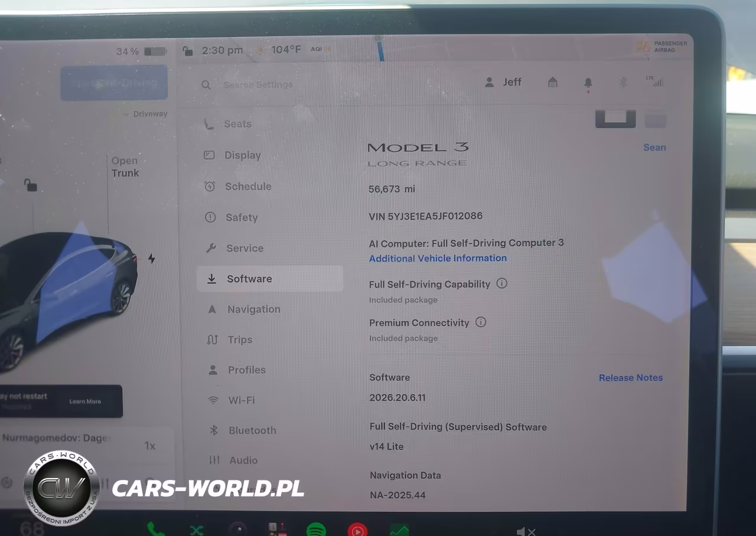Tap the v14 Lite FSD version
This screenshot has height=536, width=756.
[387, 447]
